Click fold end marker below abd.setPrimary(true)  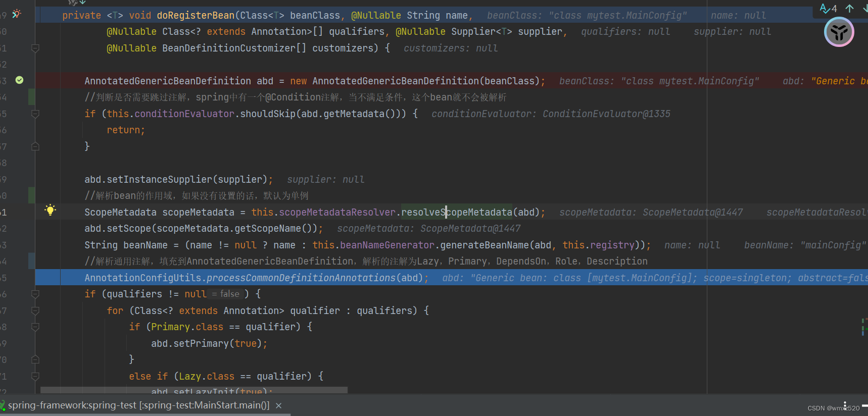point(35,359)
